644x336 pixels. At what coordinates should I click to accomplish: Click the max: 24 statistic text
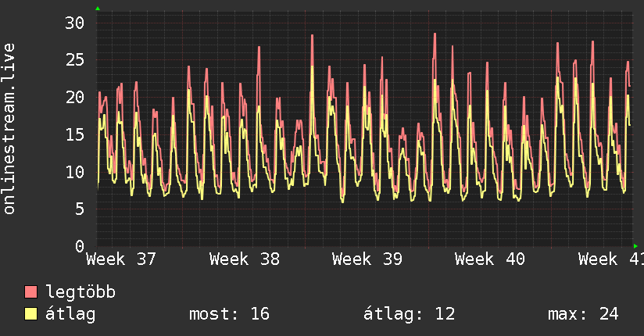point(583,314)
